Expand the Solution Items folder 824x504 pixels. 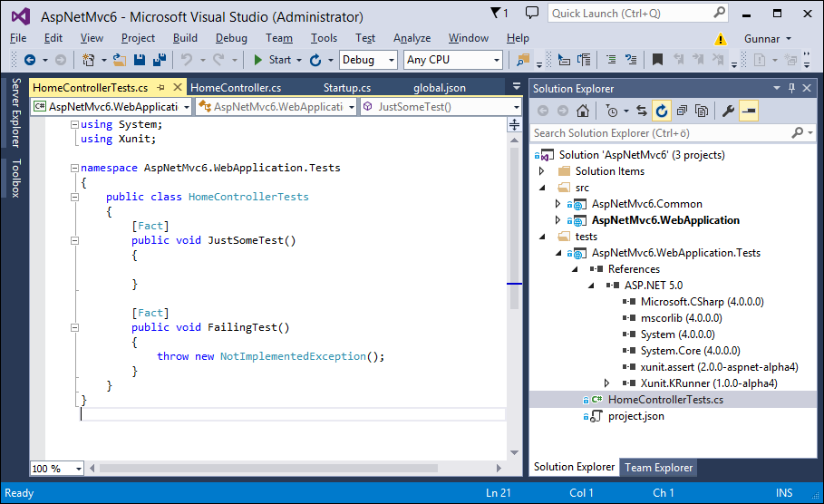pos(542,171)
